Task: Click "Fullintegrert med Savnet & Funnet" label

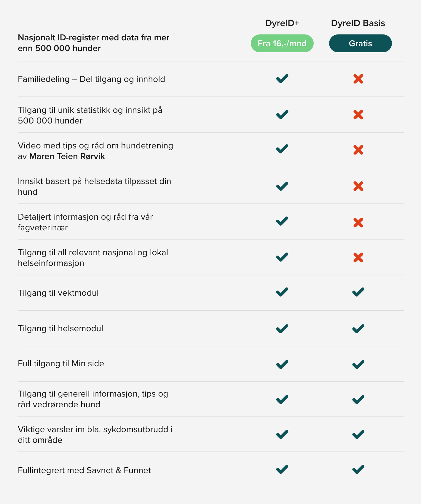Action: click(x=84, y=470)
